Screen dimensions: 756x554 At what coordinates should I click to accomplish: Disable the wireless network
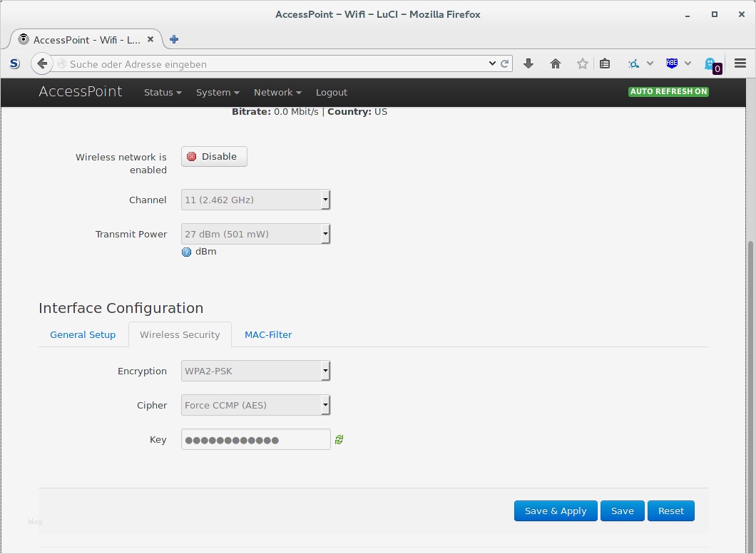[x=214, y=157]
